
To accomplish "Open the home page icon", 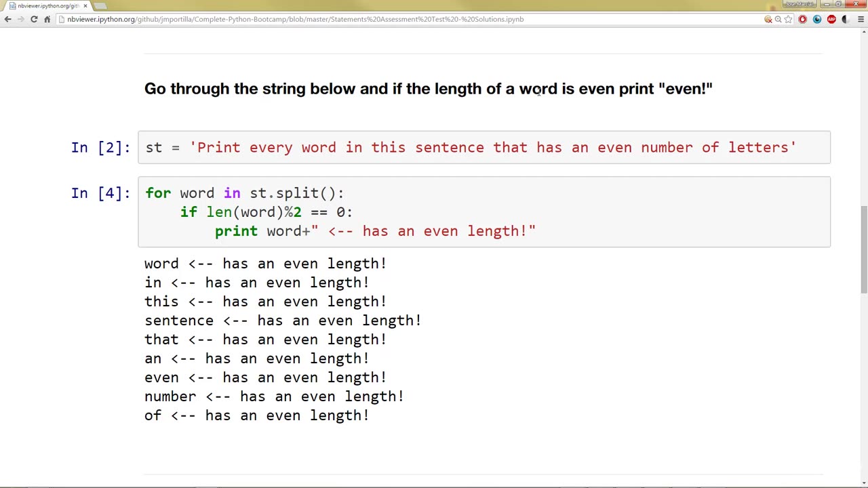I will click(x=47, y=19).
